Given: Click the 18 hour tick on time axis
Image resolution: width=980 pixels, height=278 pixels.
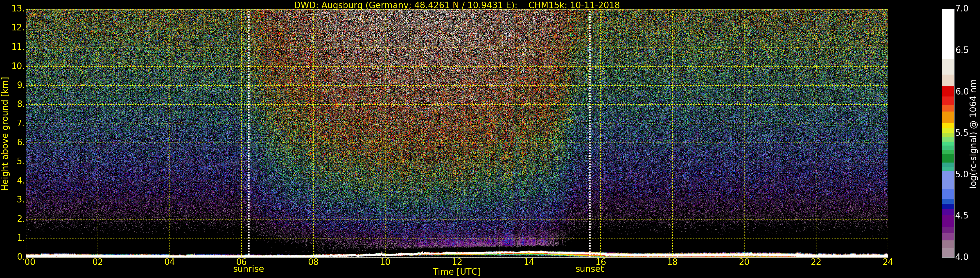Looking at the screenshot, I should (x=672, y=262).
